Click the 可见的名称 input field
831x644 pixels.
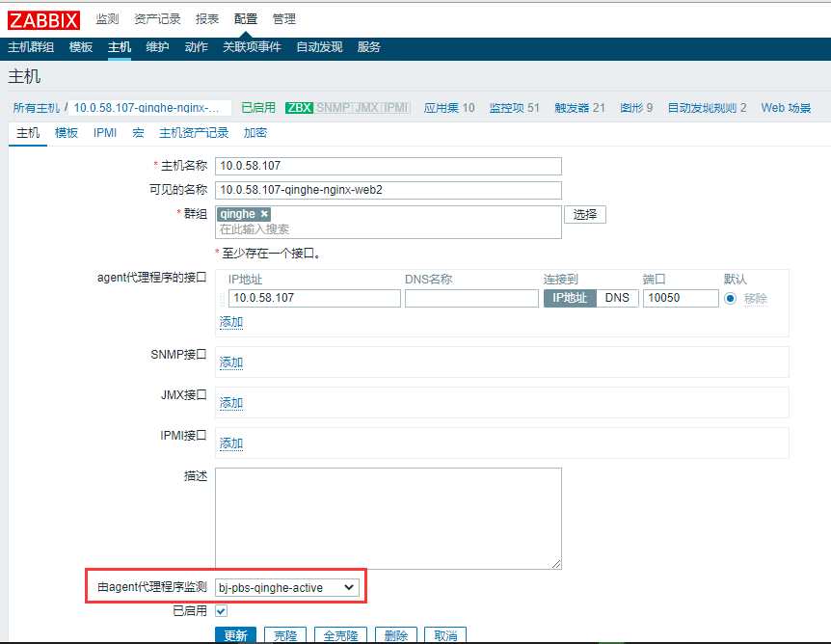(388, 190)
